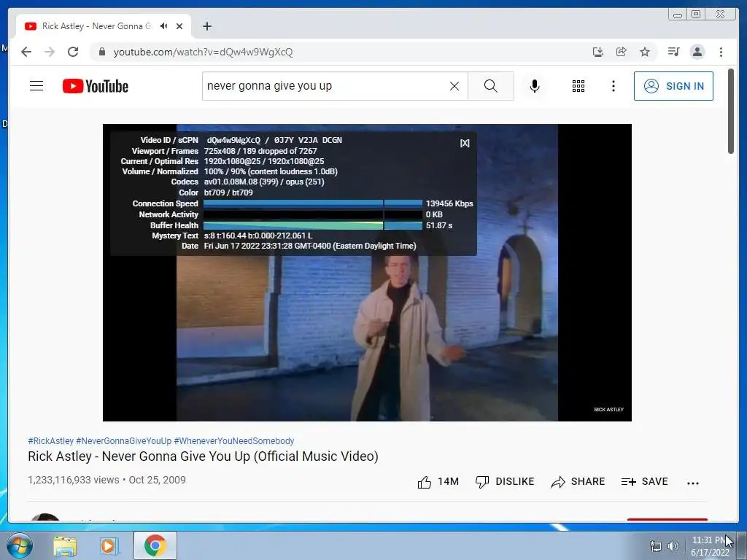This screenshot has width=747, height=560.
Task: Open Chrome's three-dot menu
Action: 721,52
